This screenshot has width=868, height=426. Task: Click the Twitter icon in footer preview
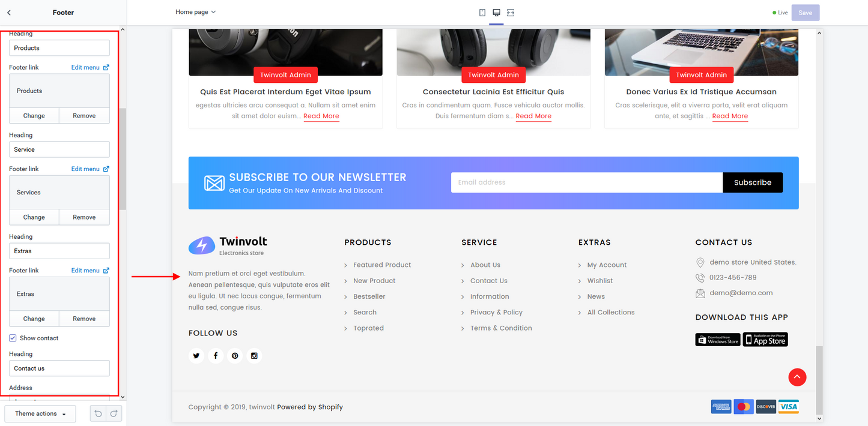pos(196,355)
